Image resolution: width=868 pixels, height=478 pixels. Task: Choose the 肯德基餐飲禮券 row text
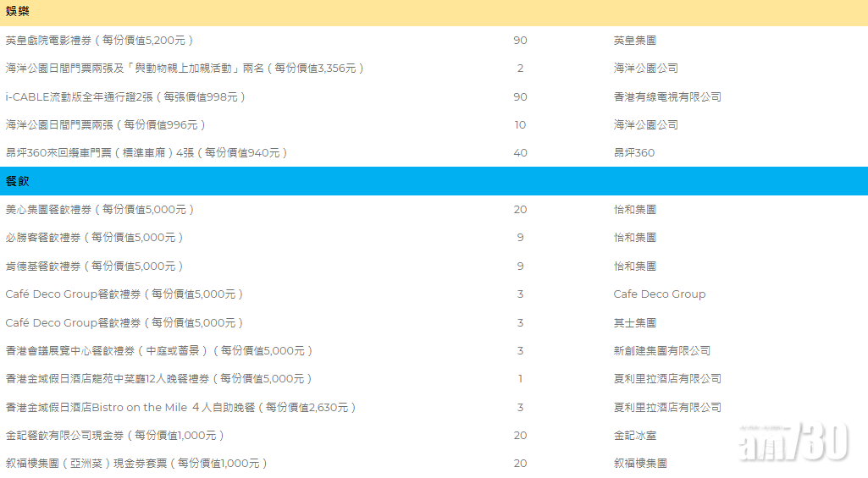[94, 266]
